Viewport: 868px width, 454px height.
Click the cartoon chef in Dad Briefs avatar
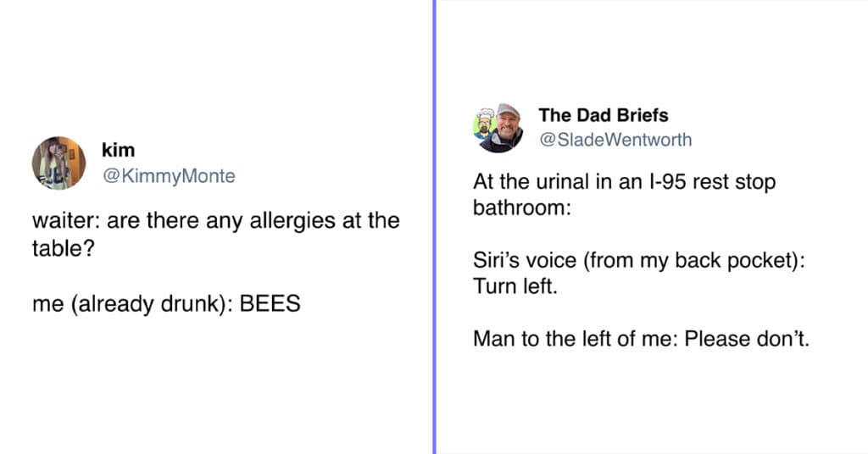point(484,125)
